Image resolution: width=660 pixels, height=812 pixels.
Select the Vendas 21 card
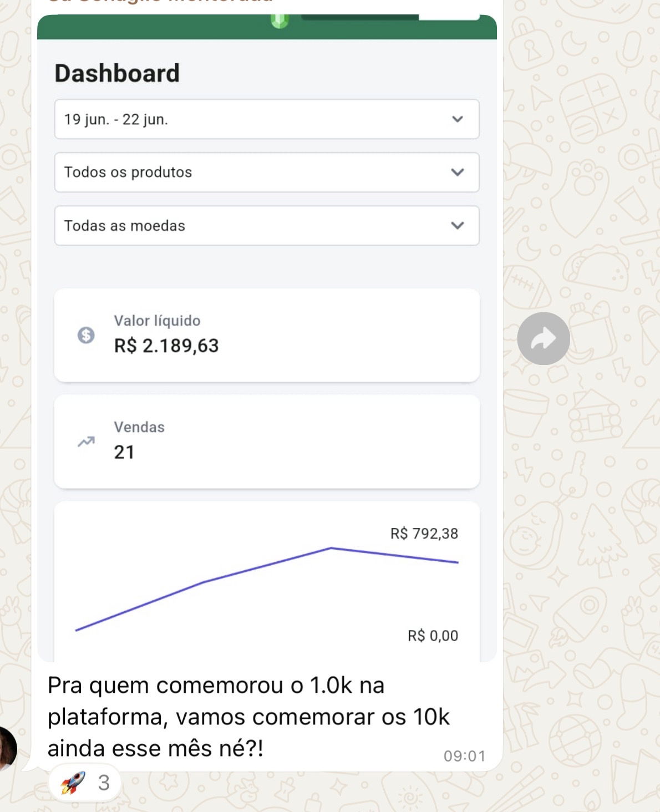[267, 441]
